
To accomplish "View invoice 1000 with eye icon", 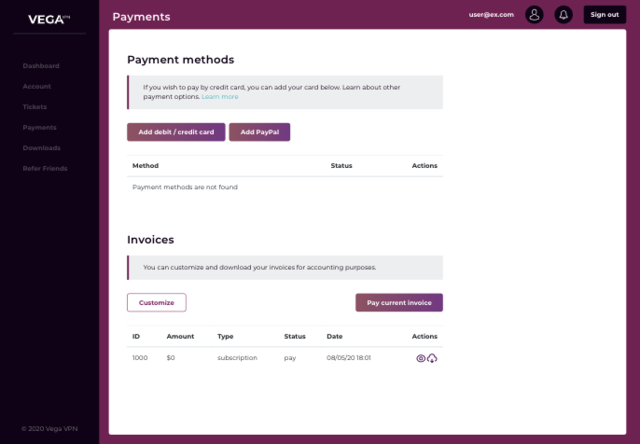I will (421, 358).
